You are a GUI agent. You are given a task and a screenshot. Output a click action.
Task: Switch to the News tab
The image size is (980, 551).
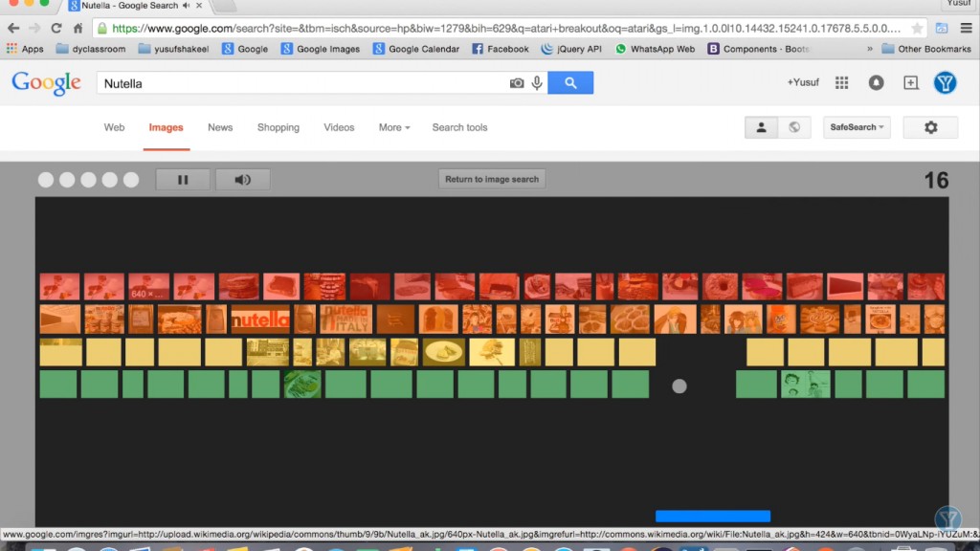pos(220,127)
